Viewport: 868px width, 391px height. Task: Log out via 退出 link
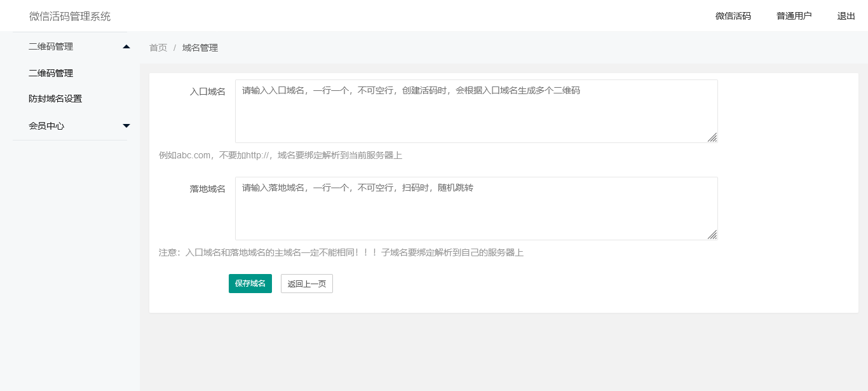(x=846, y=16)
